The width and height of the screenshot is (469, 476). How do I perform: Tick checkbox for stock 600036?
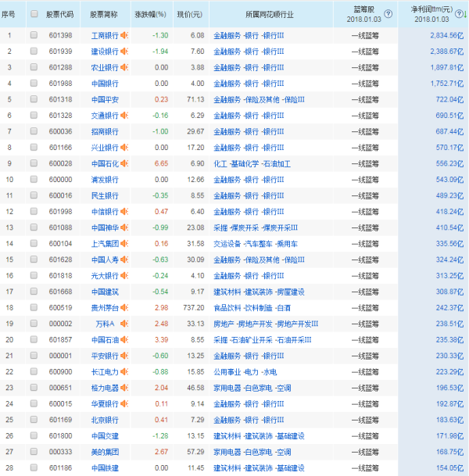click(34, 131)
